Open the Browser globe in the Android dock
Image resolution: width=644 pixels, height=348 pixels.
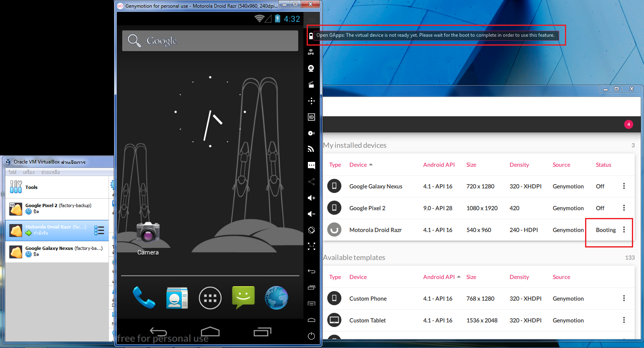(x=276, y=298)
